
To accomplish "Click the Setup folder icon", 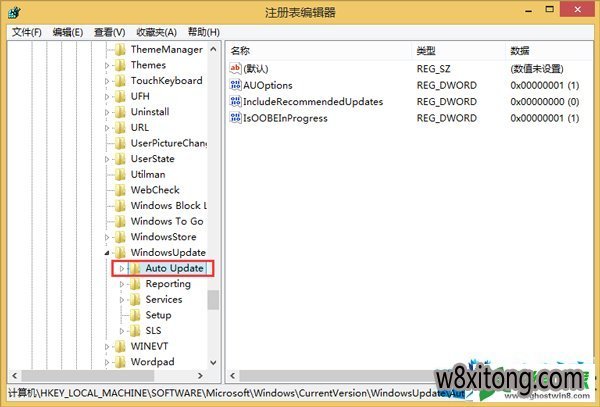I will [x=135, y=315].
